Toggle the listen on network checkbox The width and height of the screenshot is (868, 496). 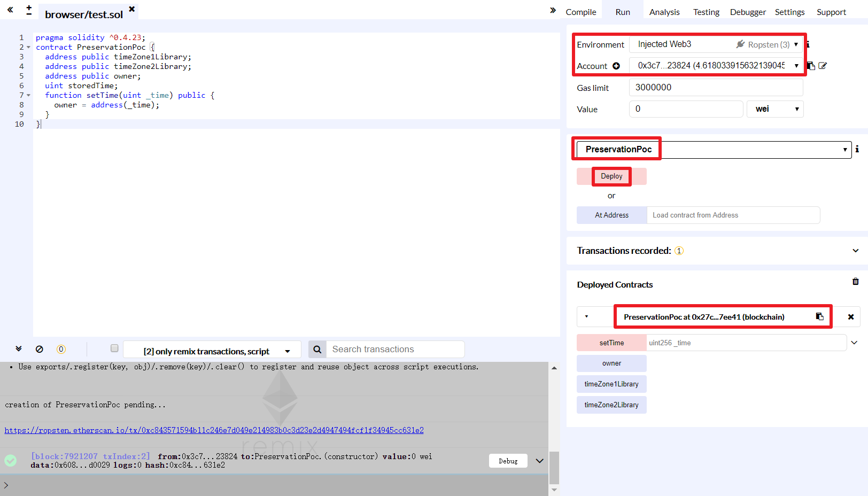(114, 348)
